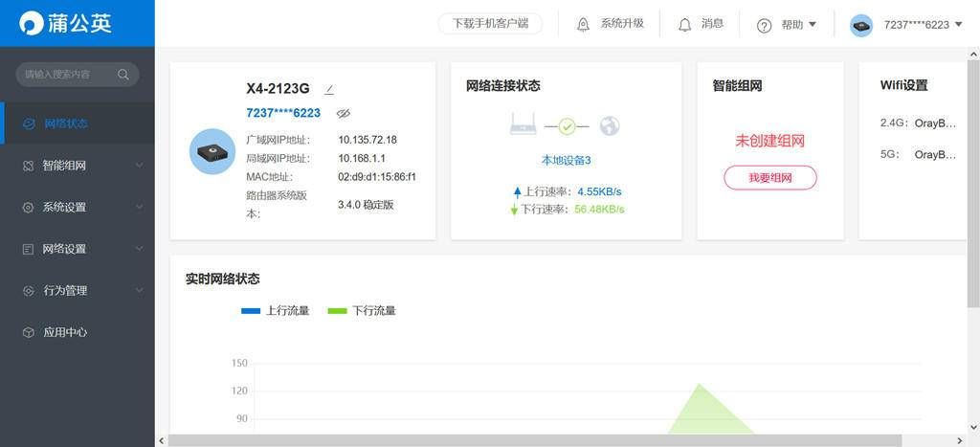The width and height of the screenshot is (980, 447).
Task: Toggle the eye icon to reveal SN number
Action: pos(344,113)
